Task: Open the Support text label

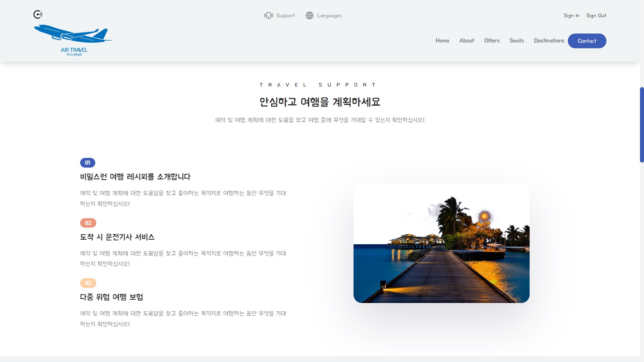Action: coord(285,15)
